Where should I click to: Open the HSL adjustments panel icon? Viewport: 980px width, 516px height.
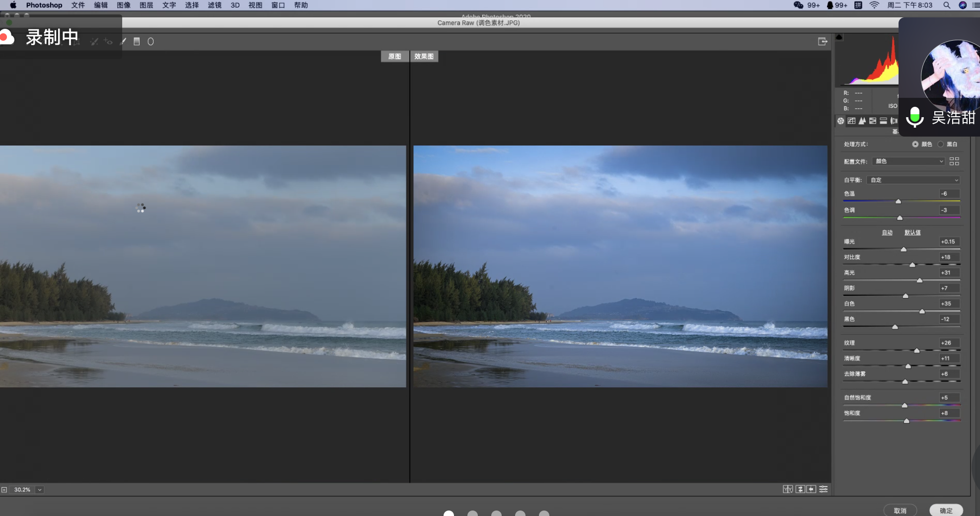(873, 121)
